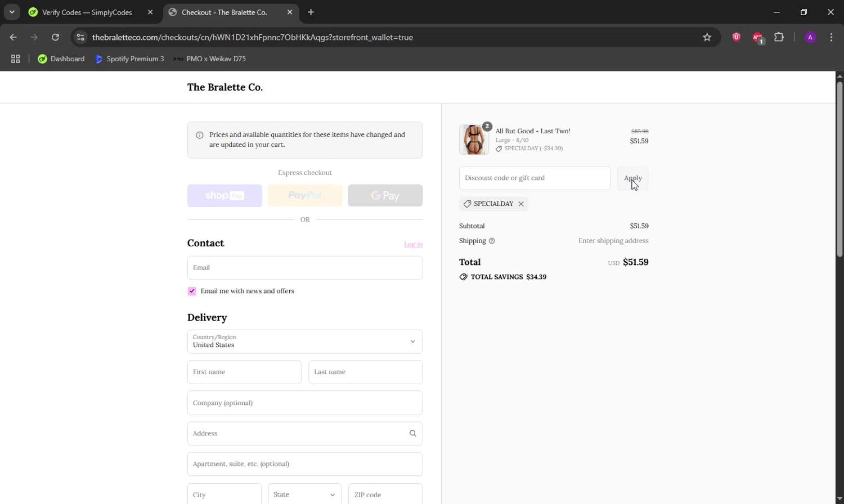Click The Bralette Co. store logo
The image size is (844, 504).
(225, 87)
